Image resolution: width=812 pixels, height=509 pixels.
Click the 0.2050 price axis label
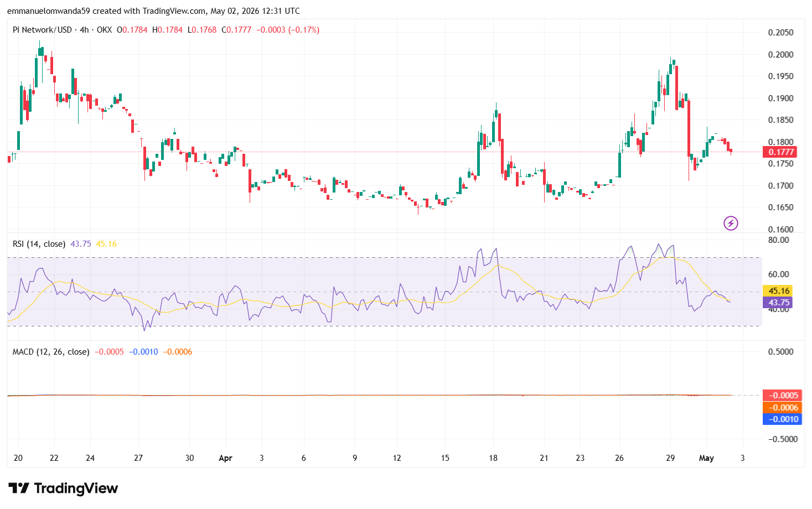780,33
